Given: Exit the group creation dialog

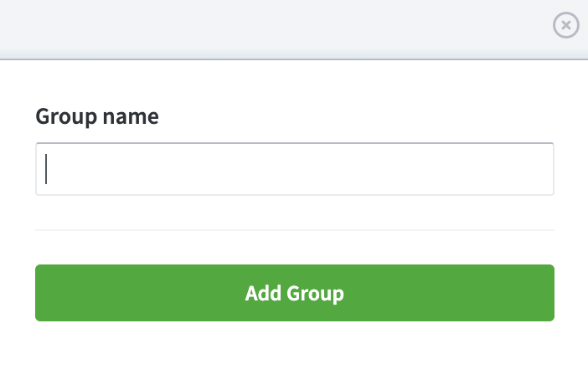Looking at the screenshot, I should [x=566, y=25].
